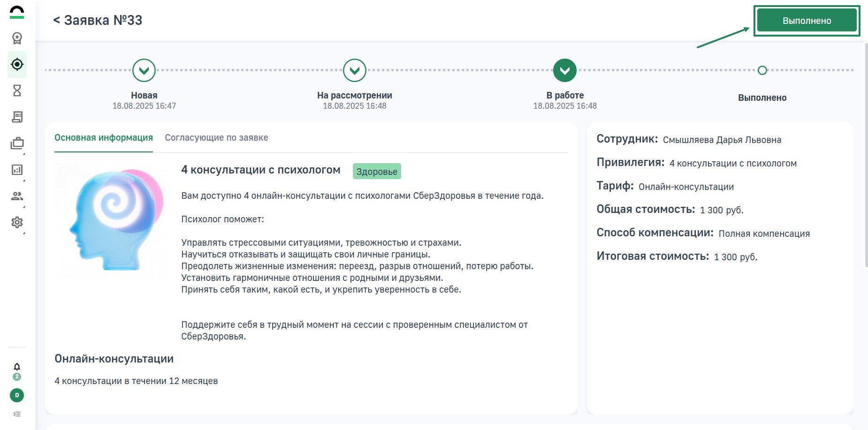The height and width of the screenshot is (430, 868).
Task: Click the Новая status step marker
Action: (x=144, y=70)
